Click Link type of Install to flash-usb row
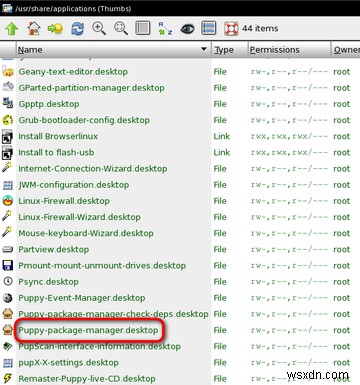 [x=222, y=152]
